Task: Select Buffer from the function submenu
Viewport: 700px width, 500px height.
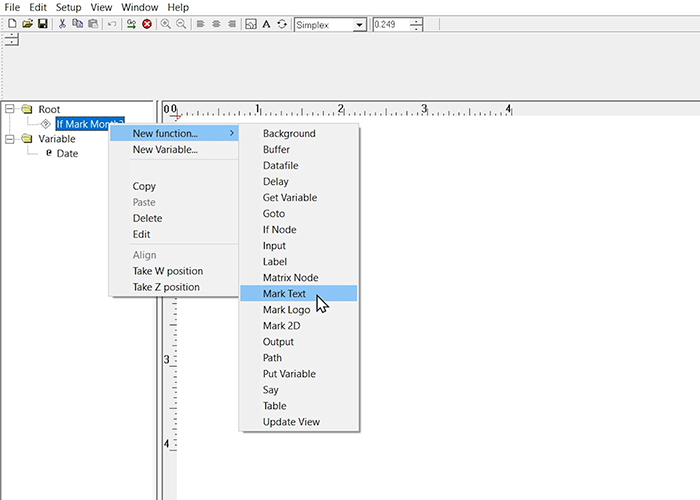Action: click(299, 150)
